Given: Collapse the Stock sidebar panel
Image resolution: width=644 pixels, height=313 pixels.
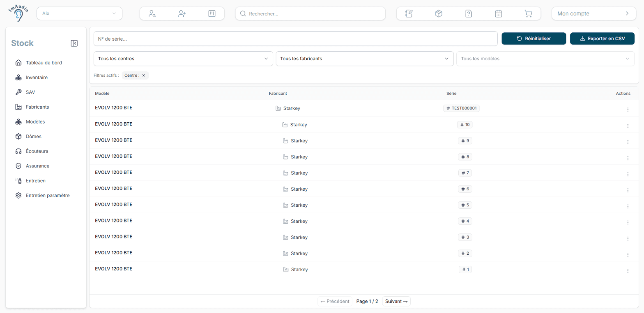Looking at the screenshot, I should tap(74, 43).
